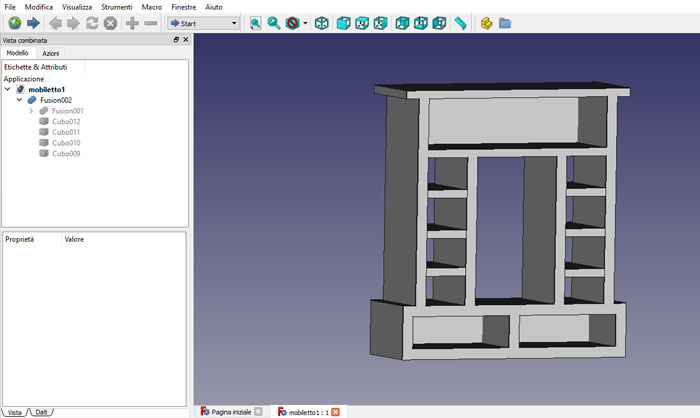
Task: Select the measure distance ruler tool
Action: pyautogui.click(x=460, y=23)
